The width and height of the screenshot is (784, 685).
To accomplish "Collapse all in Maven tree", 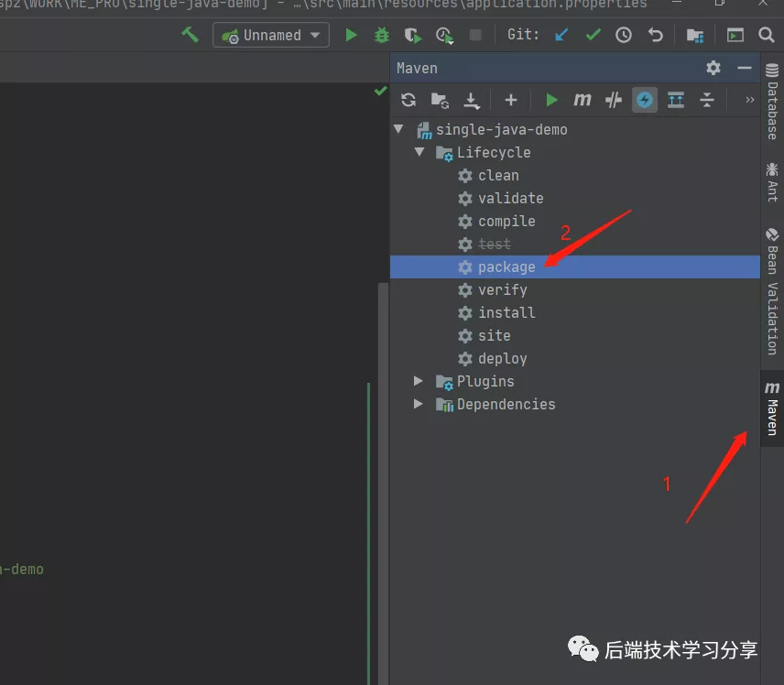I will [707, 100].
